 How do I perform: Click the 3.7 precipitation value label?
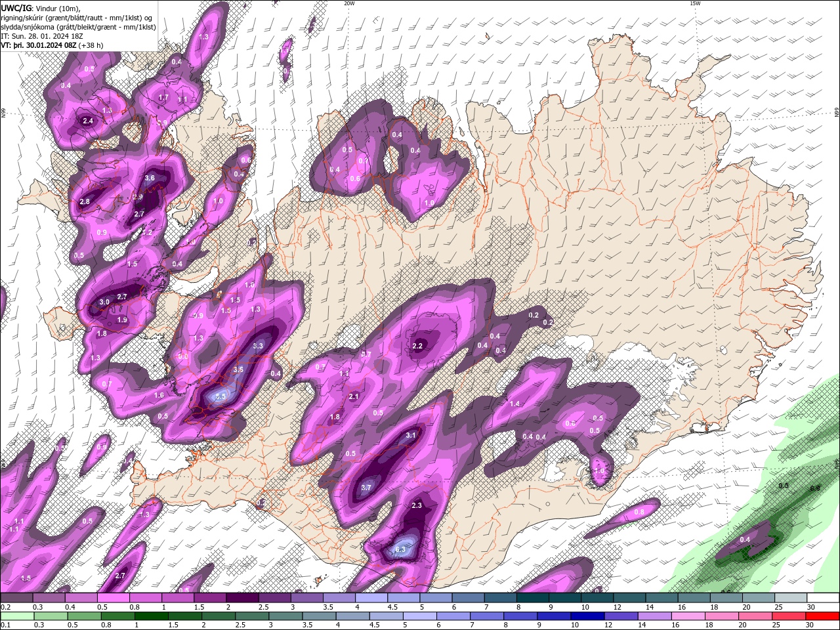[367, 488]
